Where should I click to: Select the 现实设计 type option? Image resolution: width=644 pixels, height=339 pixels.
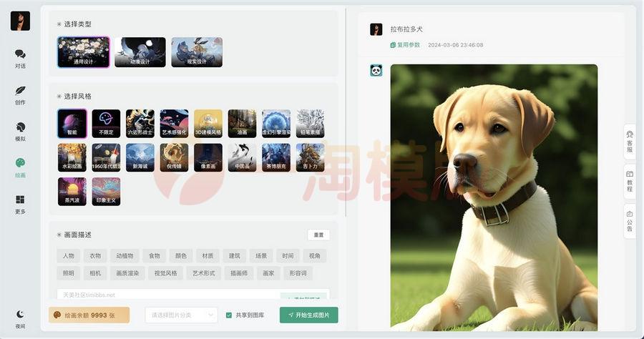(197, 52)
